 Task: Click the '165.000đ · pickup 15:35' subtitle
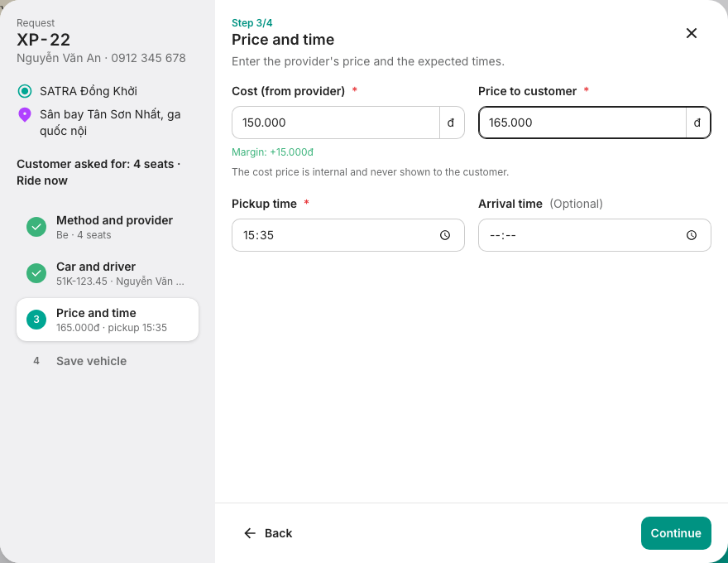click(x=112, y=328)
